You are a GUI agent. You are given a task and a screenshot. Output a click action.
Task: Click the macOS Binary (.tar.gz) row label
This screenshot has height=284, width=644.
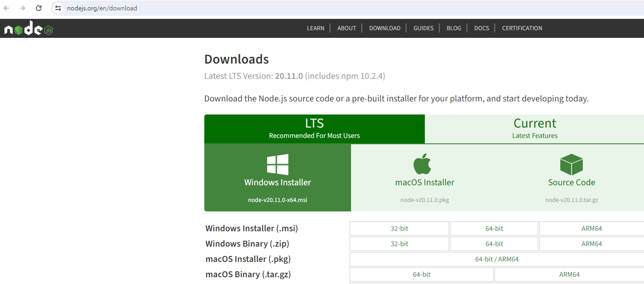pos(248,275)
